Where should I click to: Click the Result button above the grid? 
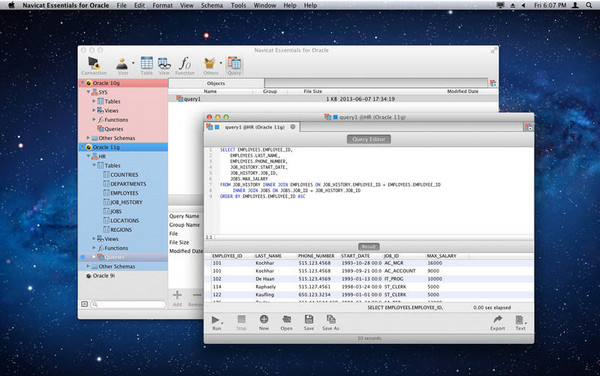[369, 247]
